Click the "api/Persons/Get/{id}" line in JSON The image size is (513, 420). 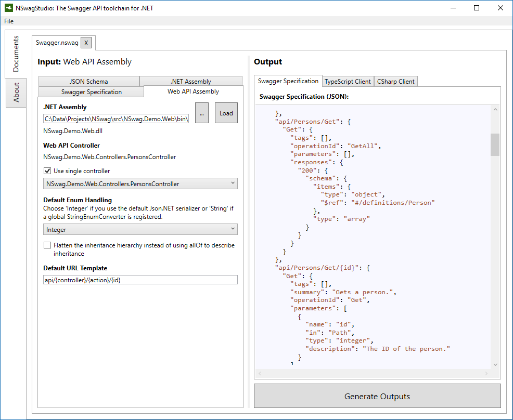[x=322, y=268]
